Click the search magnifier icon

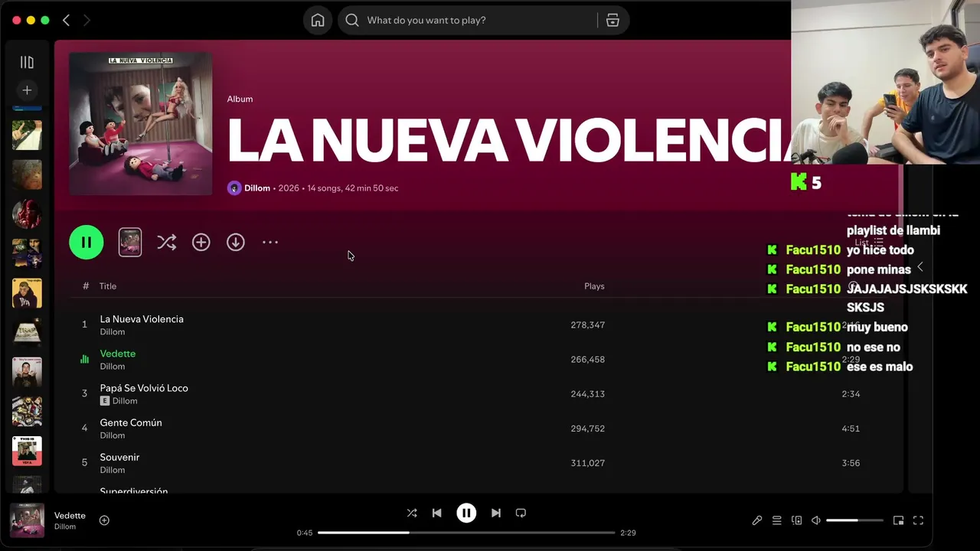(352, 21)
